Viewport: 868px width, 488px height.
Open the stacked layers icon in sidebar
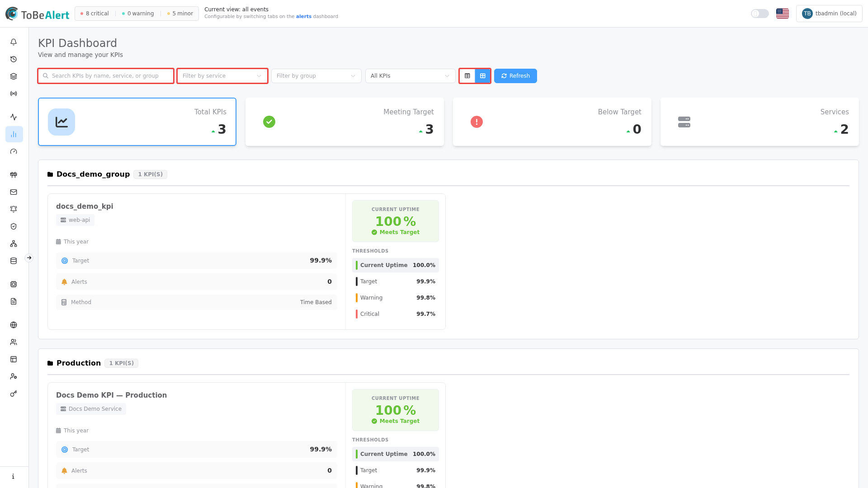point(14,76)
